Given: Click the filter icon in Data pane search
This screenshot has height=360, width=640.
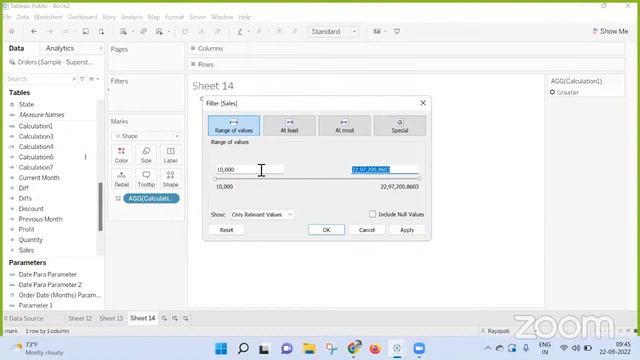Looking at the screenshot, I should pyautogui.click(x=82, y=79).
